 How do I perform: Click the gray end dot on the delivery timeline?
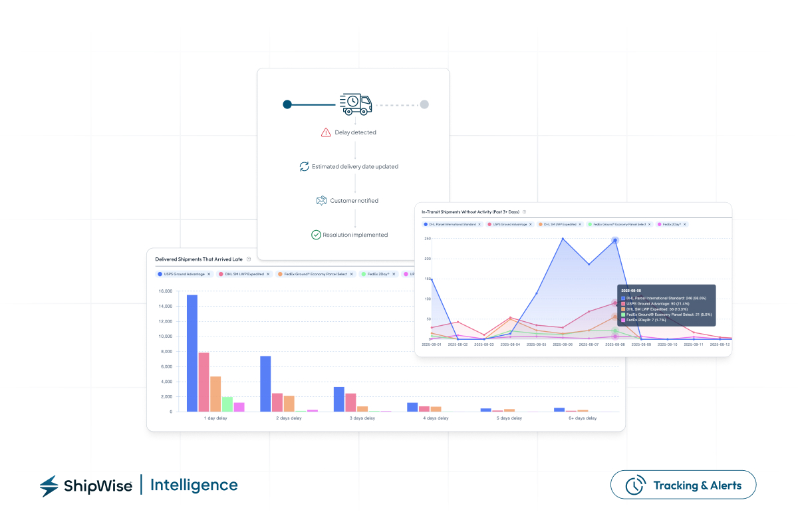424,104
